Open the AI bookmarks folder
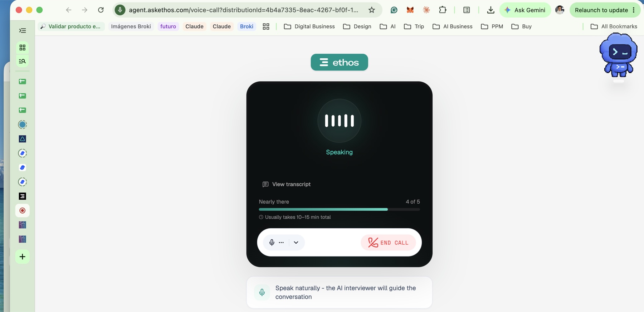The width and height of the screenshot is (644, 312). [x=387, y=26]
